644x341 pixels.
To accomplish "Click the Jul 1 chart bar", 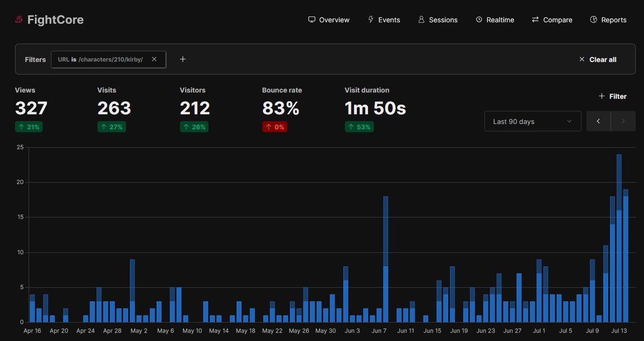I will coord(539,291).
